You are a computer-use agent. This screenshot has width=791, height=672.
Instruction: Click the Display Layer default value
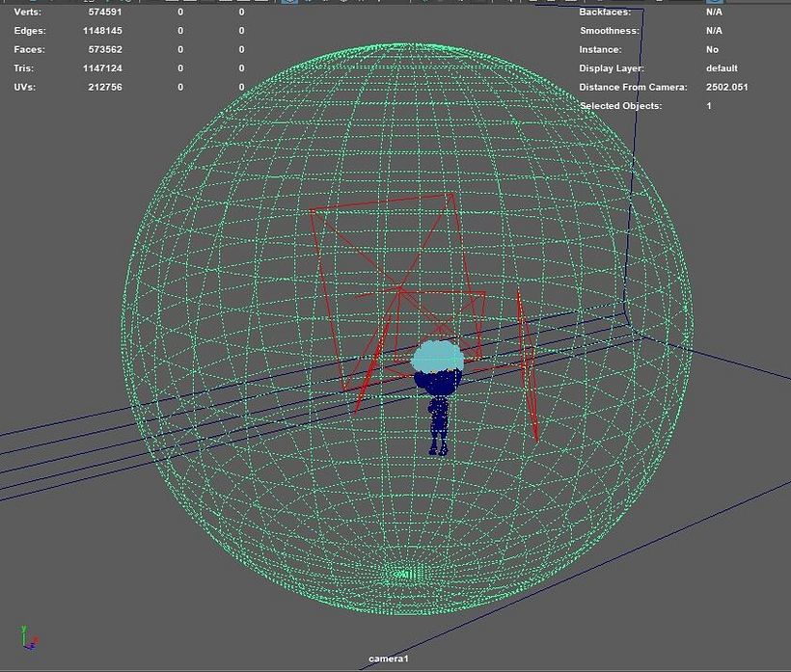click(x=722, y=68)
